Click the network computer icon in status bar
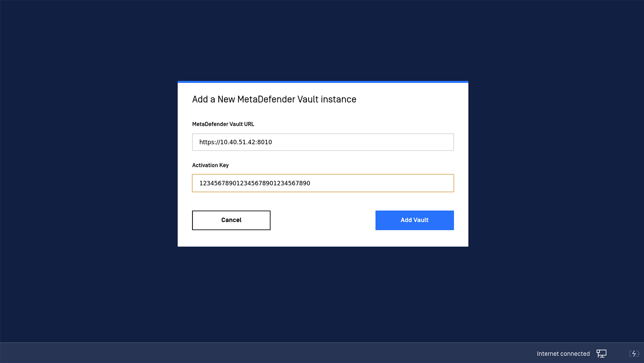The image size is (644, 363). 601,353
